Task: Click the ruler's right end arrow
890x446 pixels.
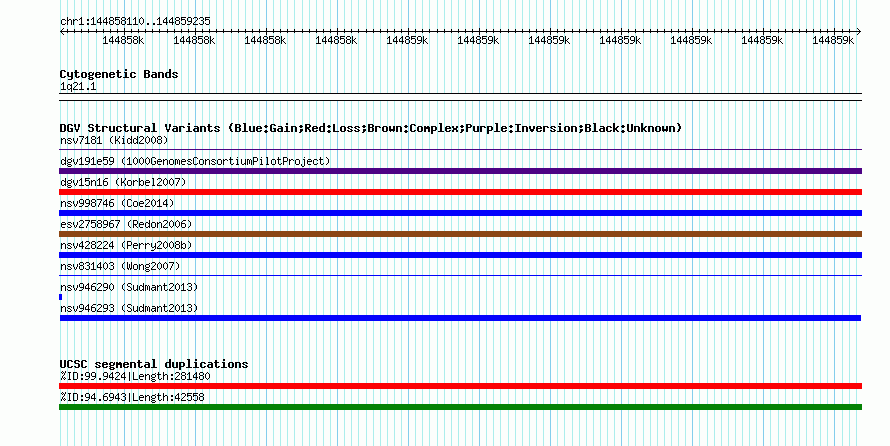Action: pos(859,32)
